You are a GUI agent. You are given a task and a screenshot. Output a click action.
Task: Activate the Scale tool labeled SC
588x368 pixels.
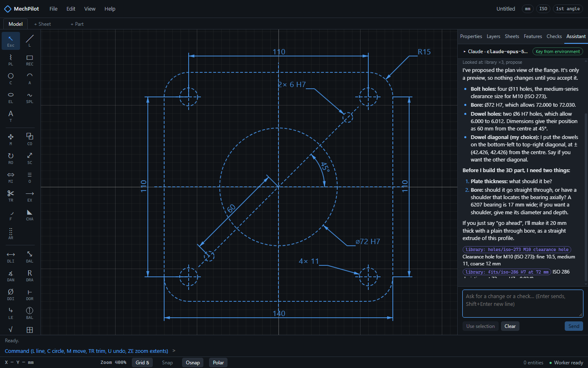tap(30, 158)
